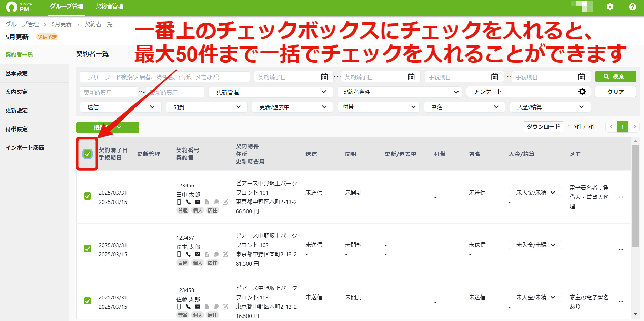Open calendar for the first 契約満了日 field

pyautogui.click(x=324, y=77)
